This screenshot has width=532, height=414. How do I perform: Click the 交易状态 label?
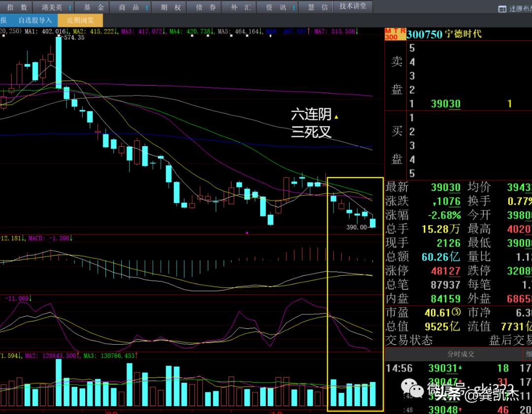click(409, 340)
